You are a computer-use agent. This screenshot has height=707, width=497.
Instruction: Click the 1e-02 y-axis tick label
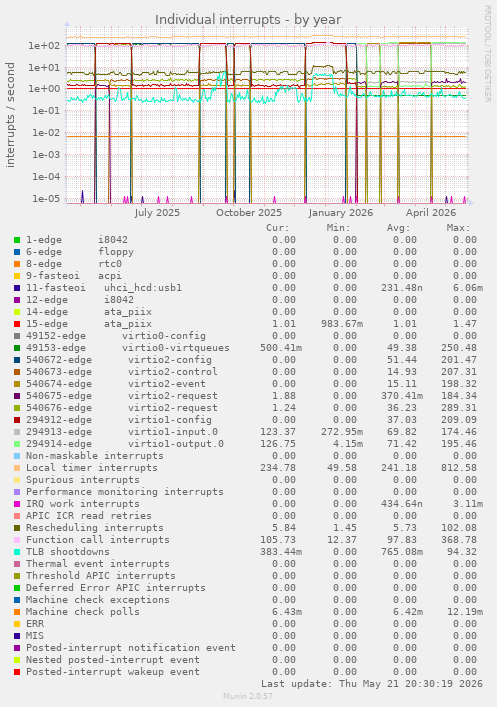44,133
